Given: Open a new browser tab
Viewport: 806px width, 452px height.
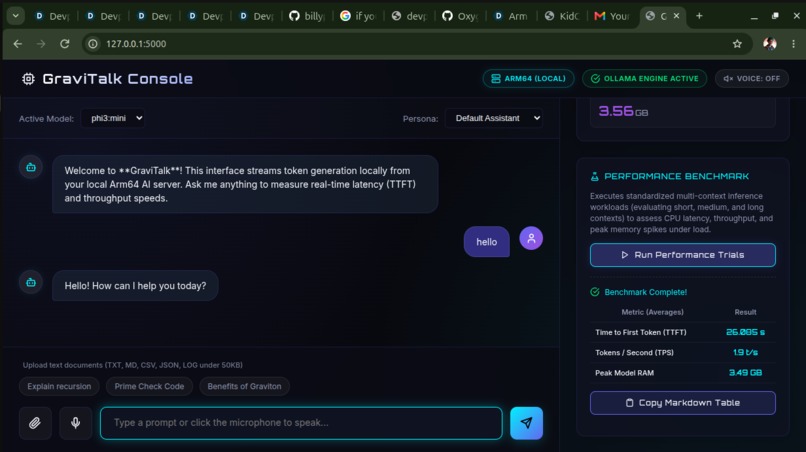Looking at the screenshot, I should [x=699, y=16].
